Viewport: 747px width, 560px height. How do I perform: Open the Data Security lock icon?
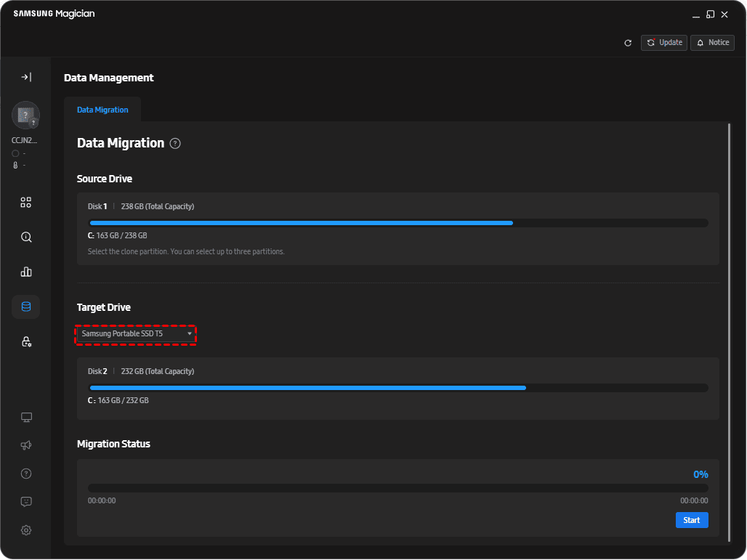[x=25, y=341]
